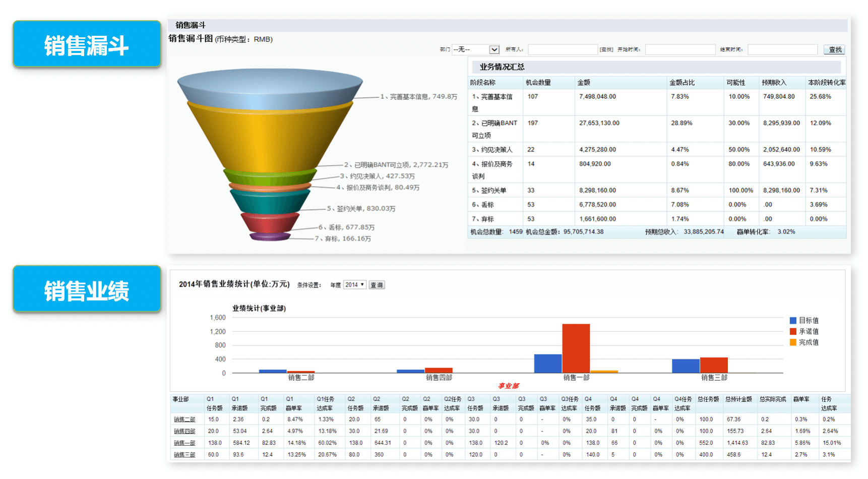
Task: Click the red 承诺值 legend swatch
Action: [x=793, y=331]
